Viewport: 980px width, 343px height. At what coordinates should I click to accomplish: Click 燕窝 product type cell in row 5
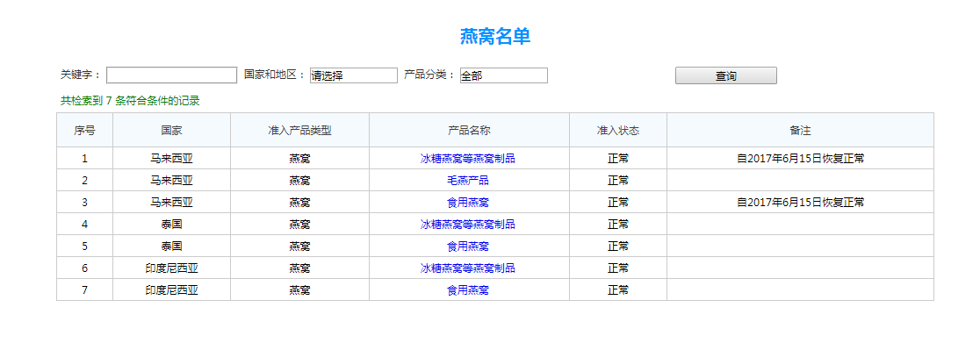tap(299, 247)
